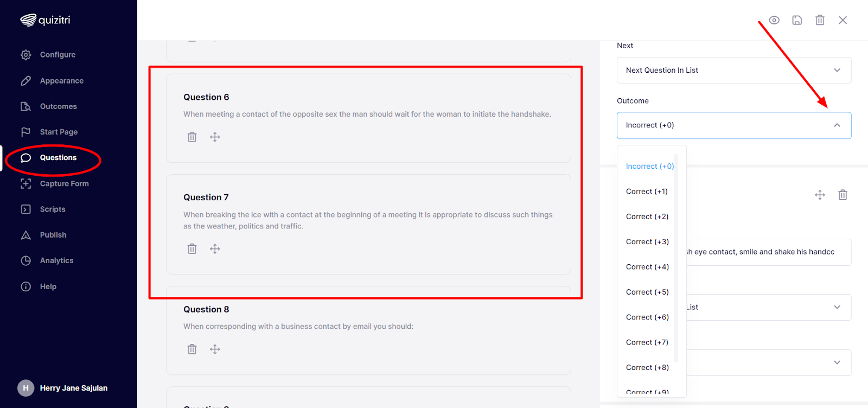Click the move handle for Question 7

tap(215, 248)
